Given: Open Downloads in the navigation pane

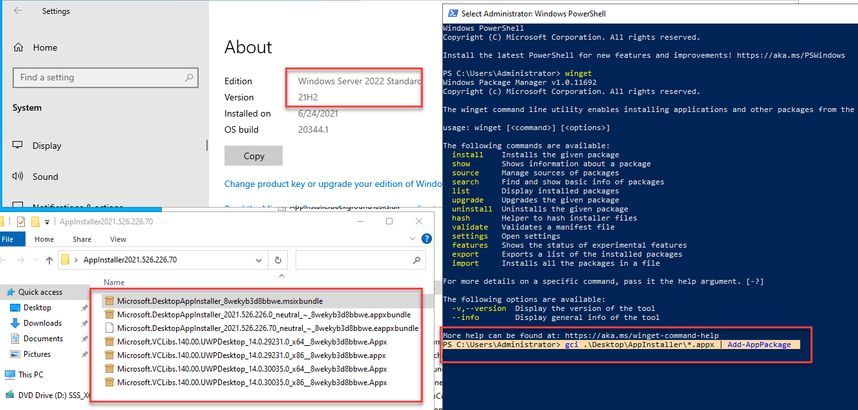Looking at the screenshot, I should (42, 323).
